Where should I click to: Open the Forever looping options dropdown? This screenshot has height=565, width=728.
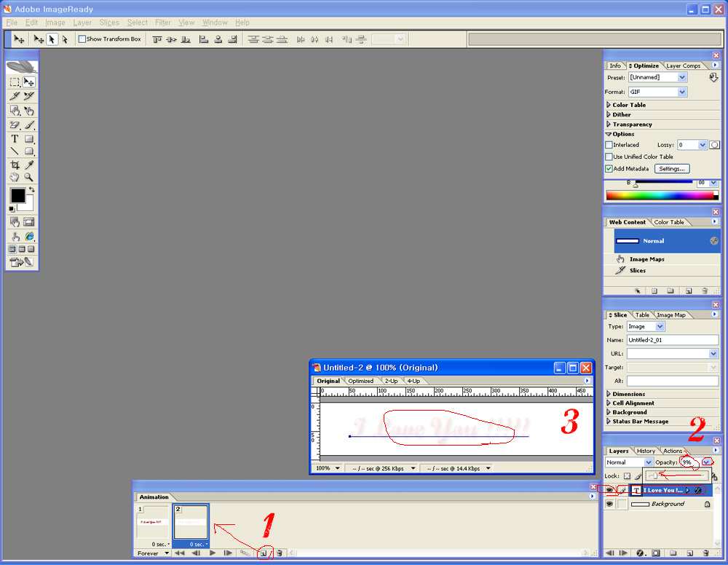(x=152, y=553)
